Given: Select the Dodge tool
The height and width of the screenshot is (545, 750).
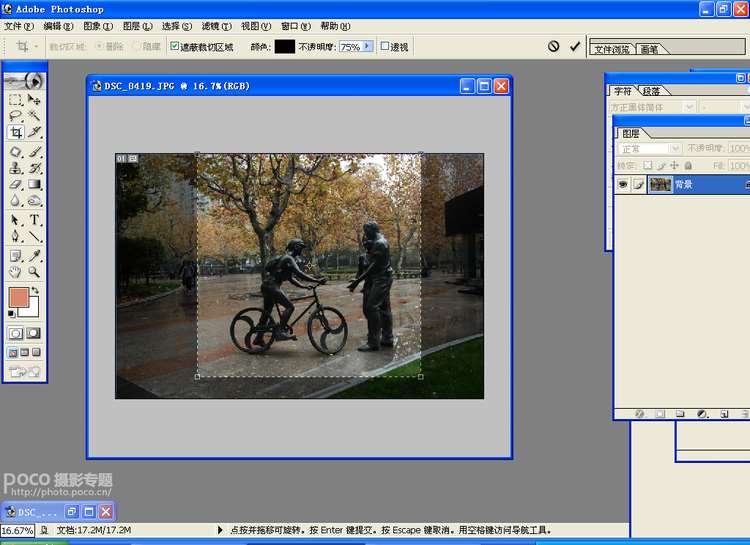Looking at the screenshot, I should 33,200.
